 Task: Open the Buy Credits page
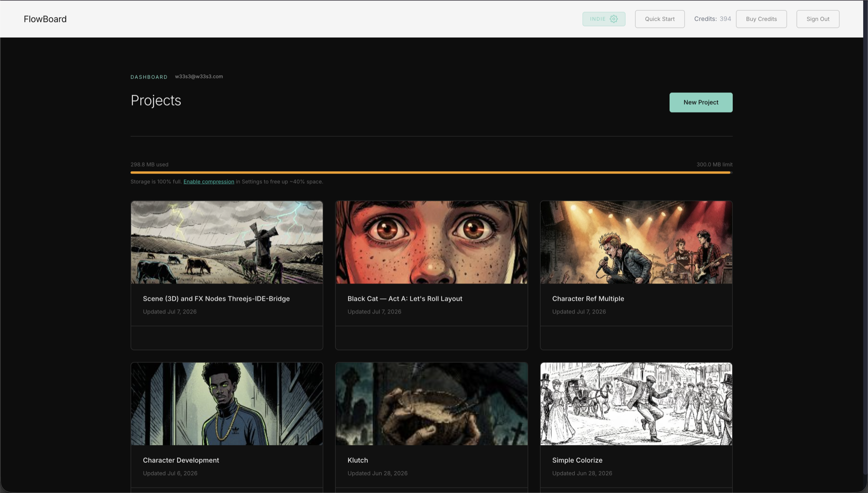(761, 19)
